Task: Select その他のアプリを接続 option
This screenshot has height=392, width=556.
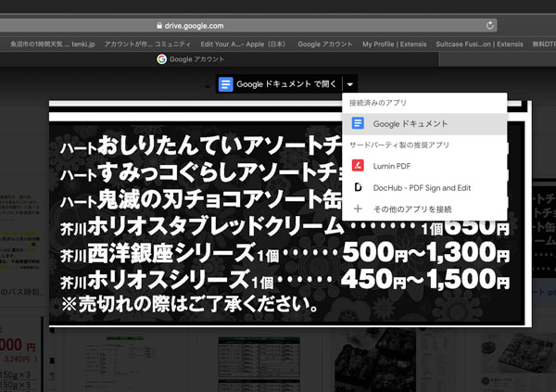Action: (x=424, y=209)
